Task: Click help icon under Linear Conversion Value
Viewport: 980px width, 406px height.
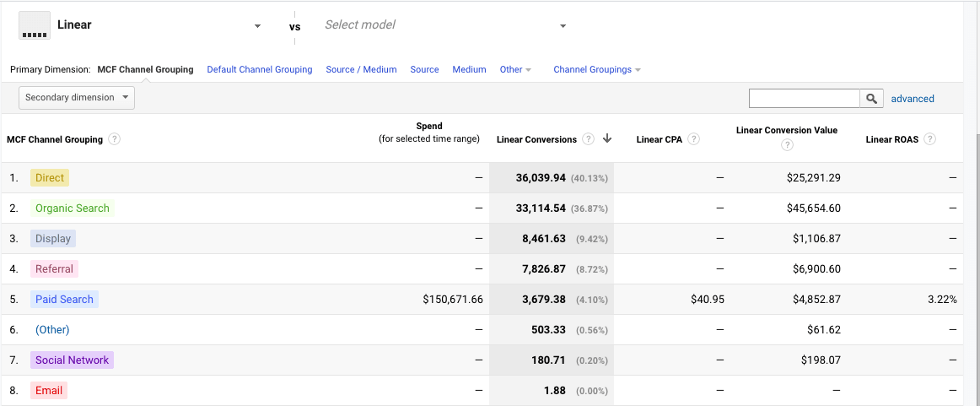Action: (787, 145)
